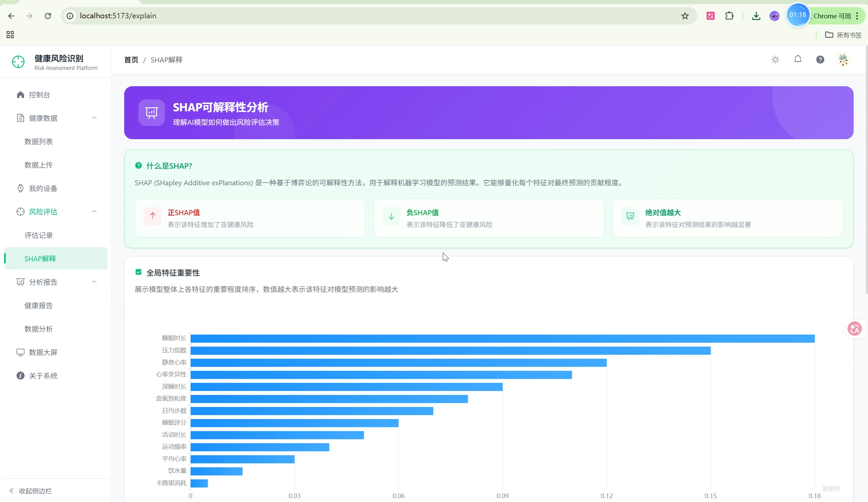Open the notifications bell
Screen dimensions: 868x502
point(797,59)
